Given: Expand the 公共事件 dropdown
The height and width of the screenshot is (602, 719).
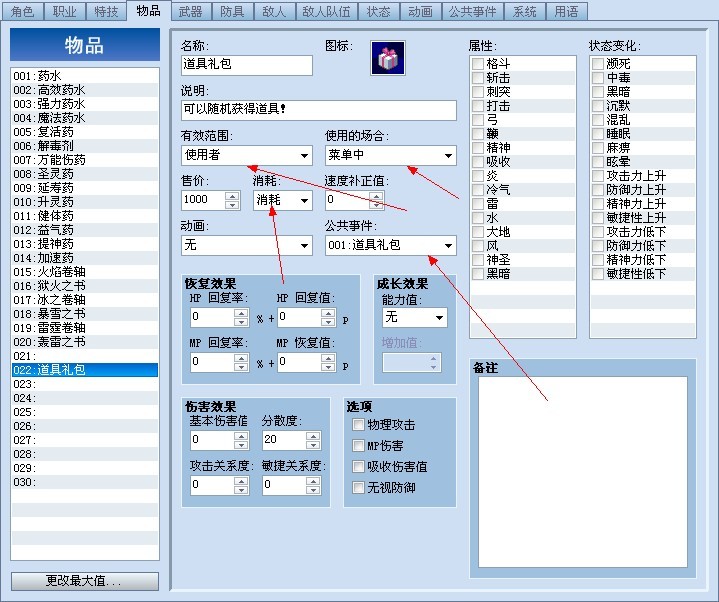Looking at the screenshot, I should point(391,245).
